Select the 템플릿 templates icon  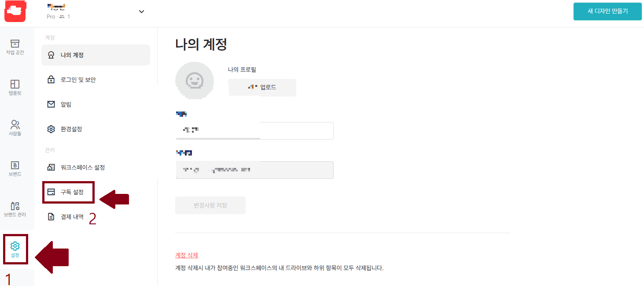pyautogui.click(x=15, y=86)
